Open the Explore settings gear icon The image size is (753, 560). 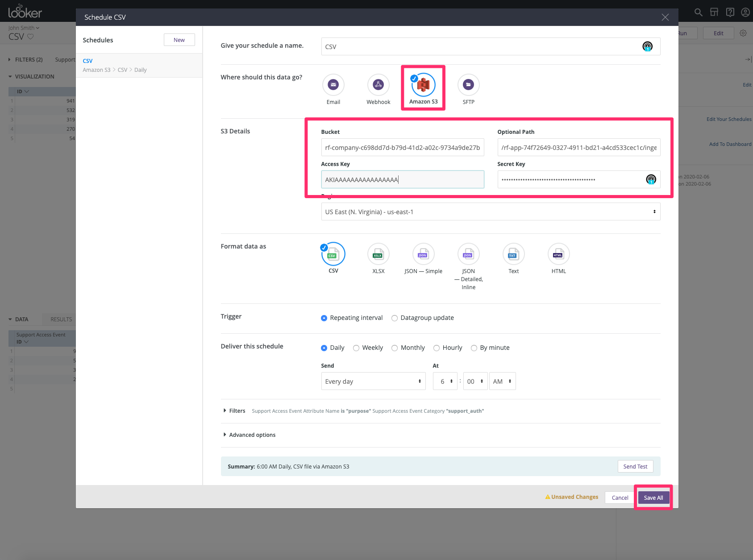tap(743, 33)
